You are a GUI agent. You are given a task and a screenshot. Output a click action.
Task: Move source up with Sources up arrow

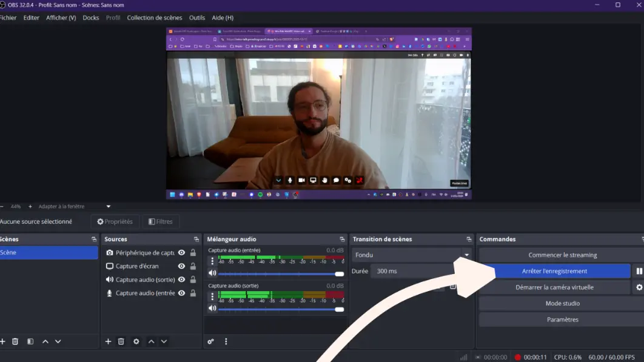coord(152,341)
